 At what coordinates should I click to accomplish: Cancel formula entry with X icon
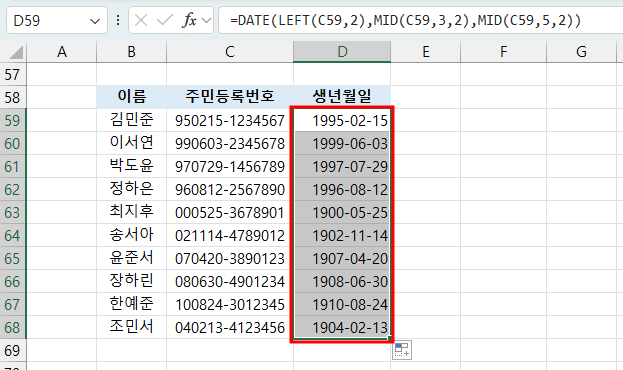point(141,20)
